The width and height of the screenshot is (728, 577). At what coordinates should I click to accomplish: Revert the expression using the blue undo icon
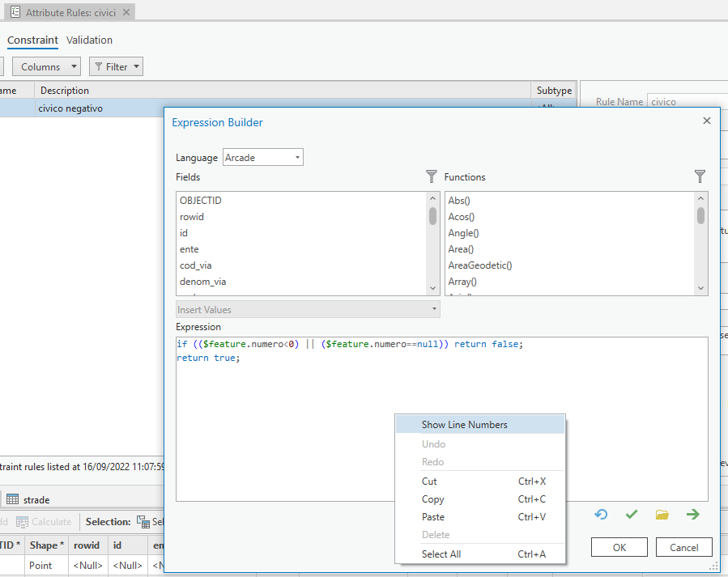[x=602, y=514]
